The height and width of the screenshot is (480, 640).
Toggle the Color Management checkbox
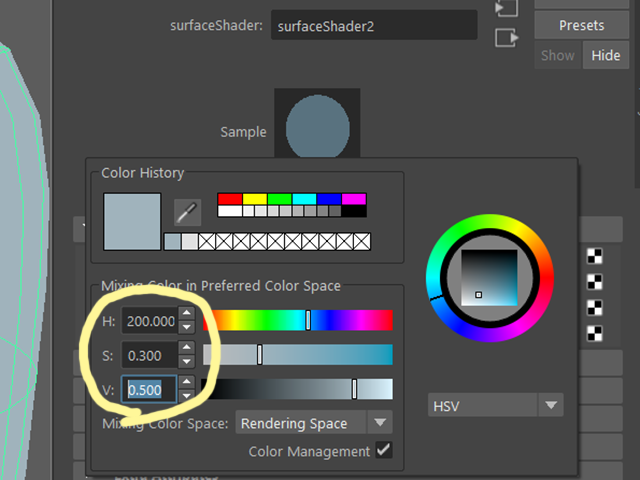[x=384, y=450]
